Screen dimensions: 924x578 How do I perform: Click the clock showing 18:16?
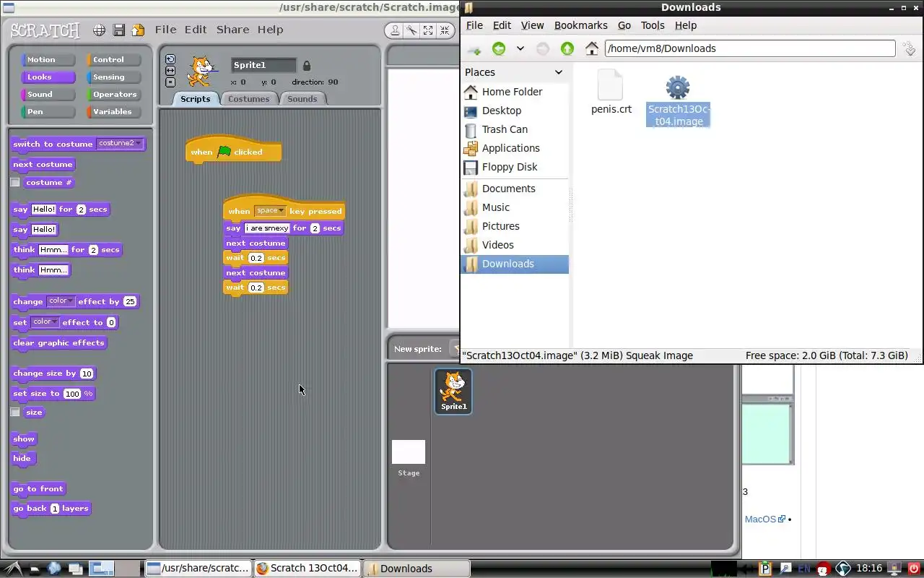coord(869,569)
